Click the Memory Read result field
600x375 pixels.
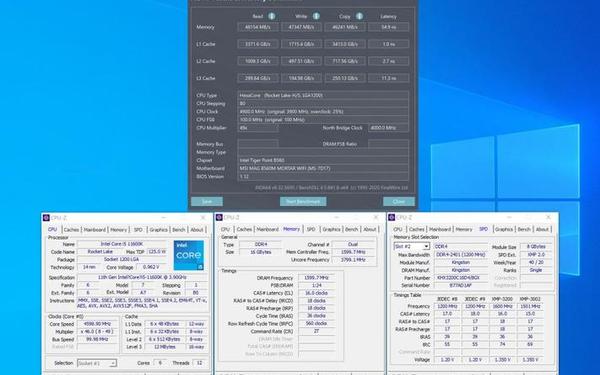tap(258, 27)
